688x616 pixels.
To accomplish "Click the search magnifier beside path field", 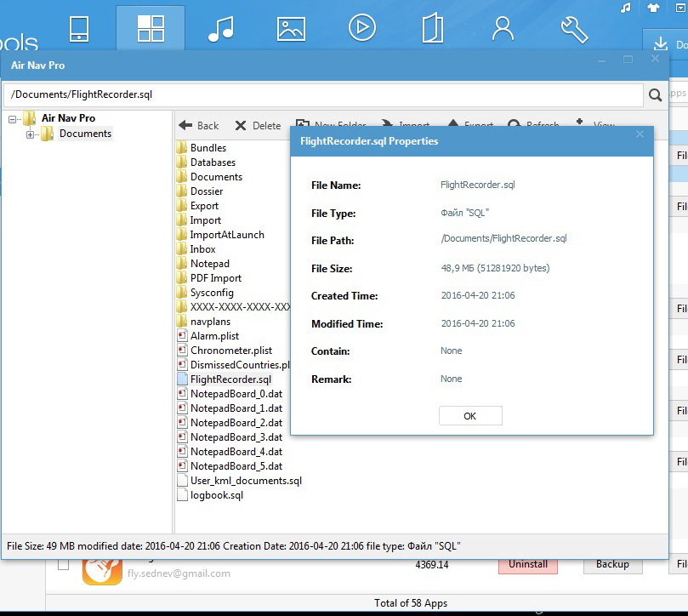I will pyautogui.click(x=655, y=95).
